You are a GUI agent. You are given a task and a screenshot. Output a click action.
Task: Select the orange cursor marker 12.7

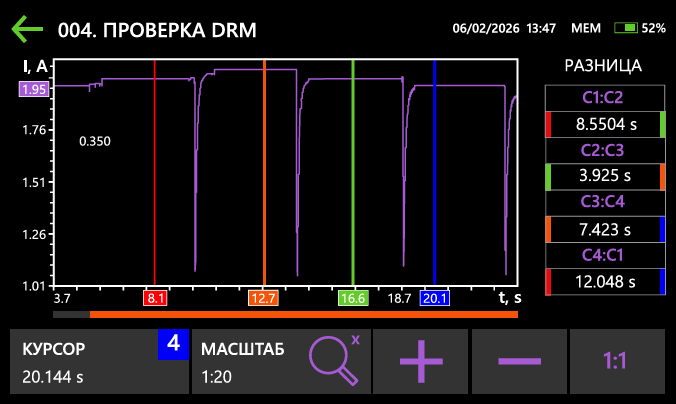[264, 298]
